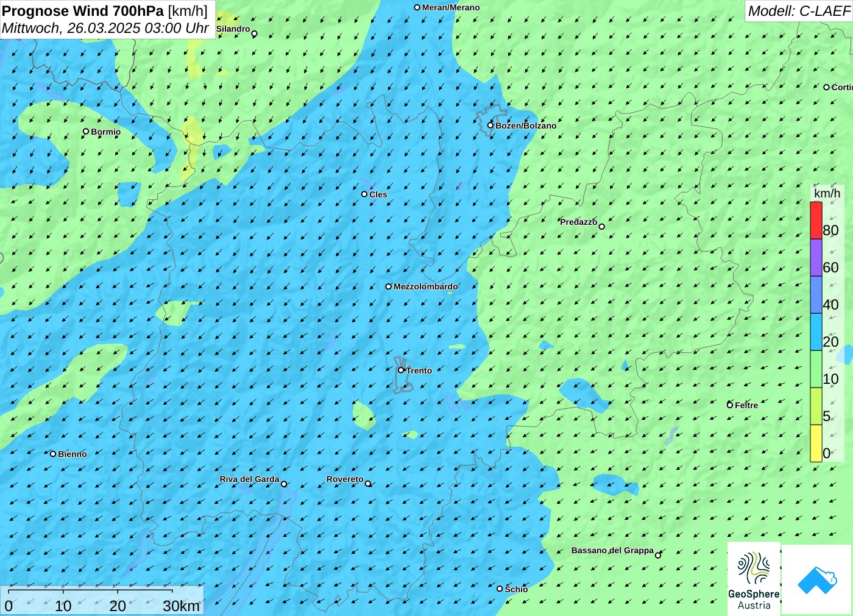Click the red legend swatch above 80
Image resolution: width=853 pixels, height=616 pixels.
pyautogui.click(x=816, y=221)
